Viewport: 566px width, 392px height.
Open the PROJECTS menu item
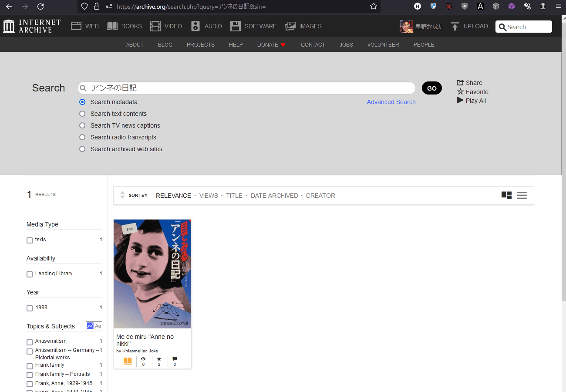(x=201, y=44)
